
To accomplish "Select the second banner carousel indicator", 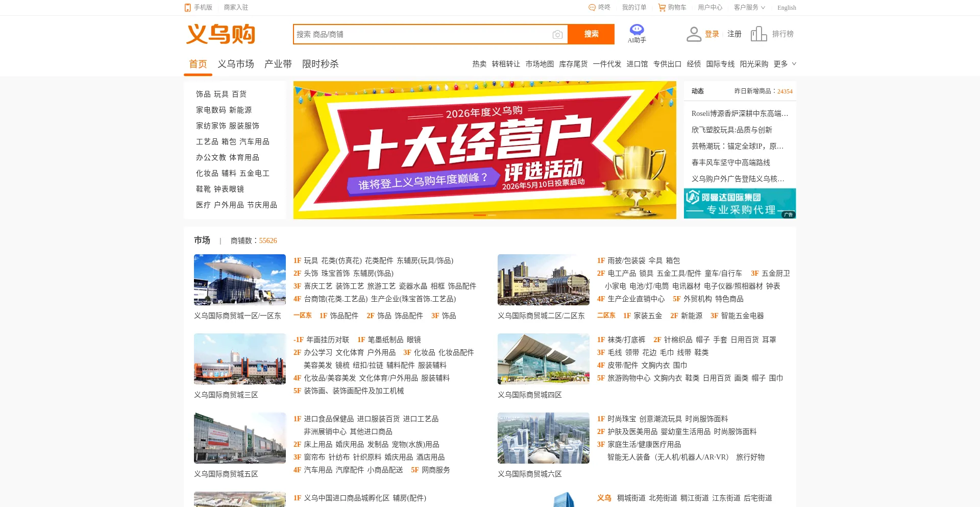I will pos(492,215).
